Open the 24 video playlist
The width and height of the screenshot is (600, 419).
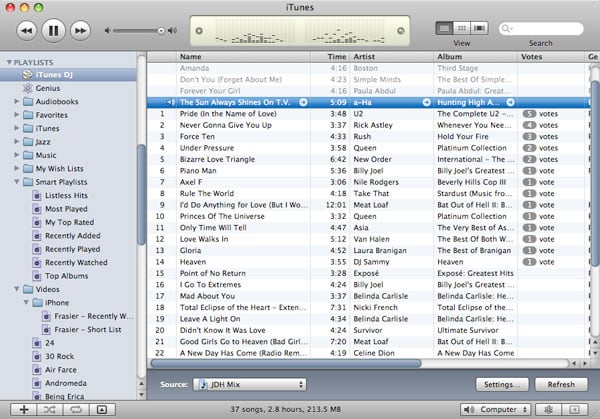49,343
